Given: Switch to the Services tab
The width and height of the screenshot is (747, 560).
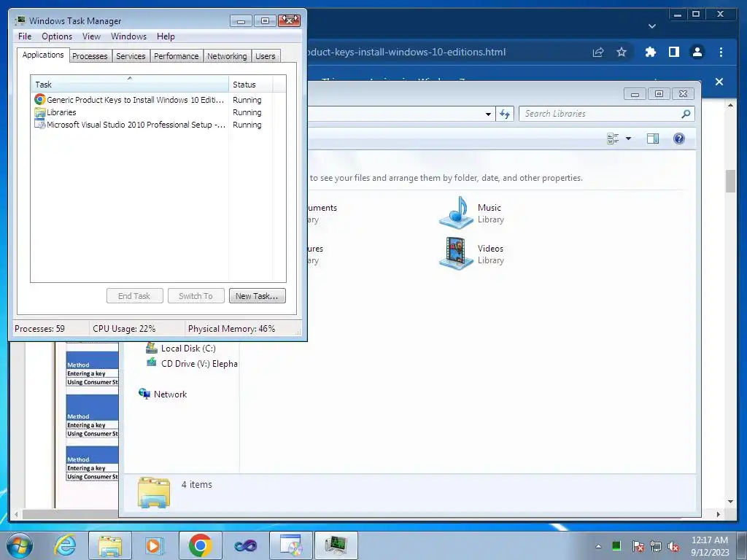Looking at the screenshot, I should tap(131, 56).
